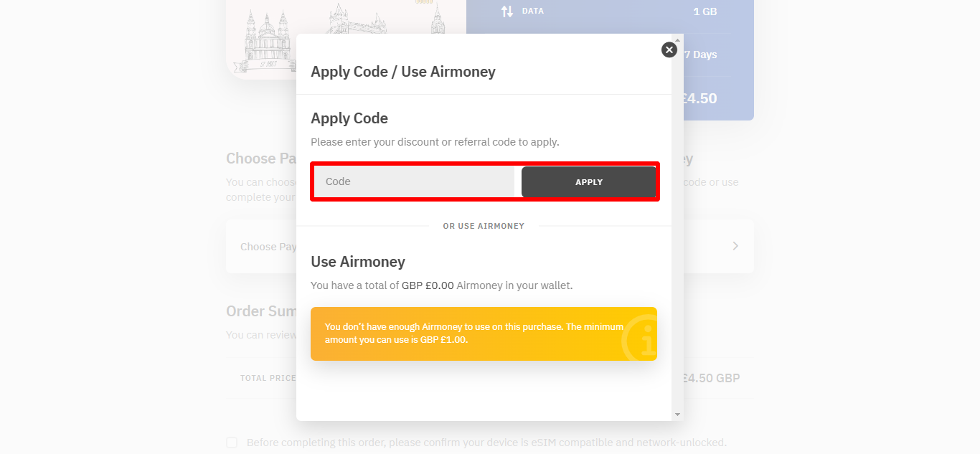Tick the eSIM compatible confirmation checkbox
This screenshot has width=980, height=454.
(x=232, y=443)
